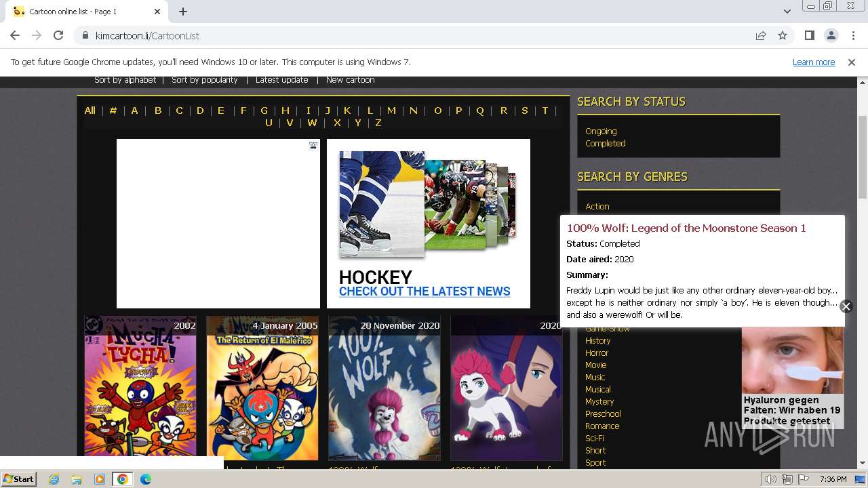Go back to the previous page
The height and width of the screenshot is (488, 868).
click(15, 35)
